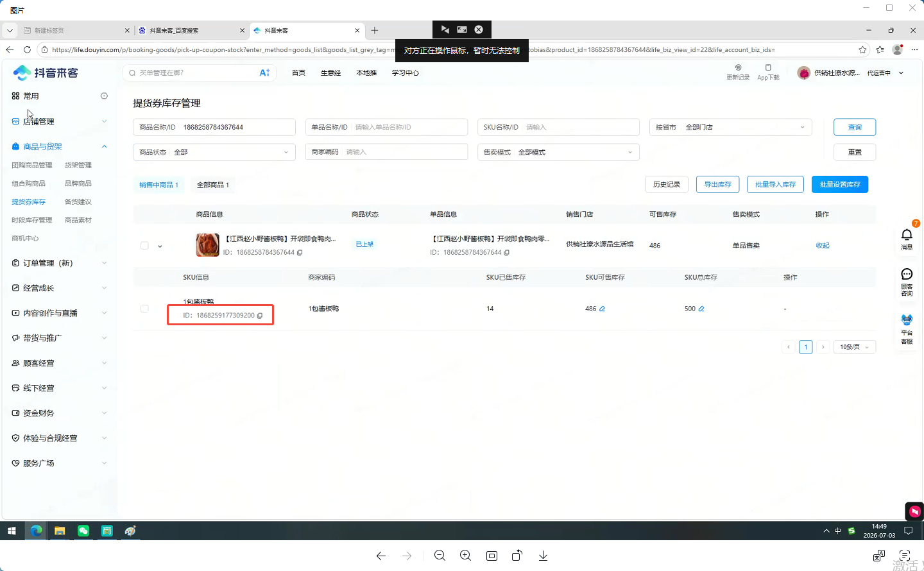
Task: Click the SKU名称/ID input field
Action: coord(558,127)
